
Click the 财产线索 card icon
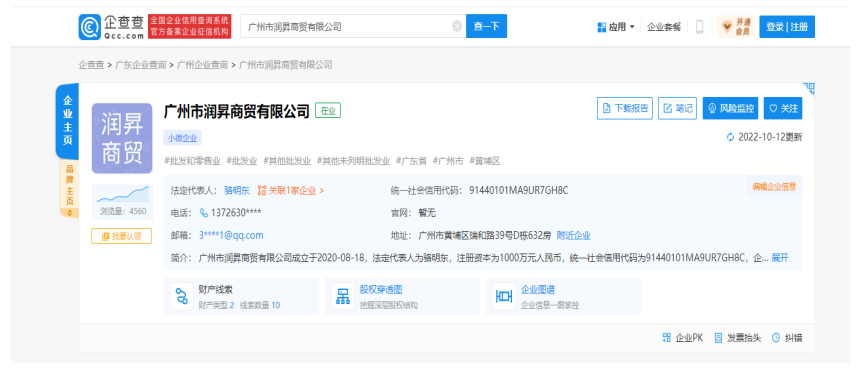pos(182,296)
